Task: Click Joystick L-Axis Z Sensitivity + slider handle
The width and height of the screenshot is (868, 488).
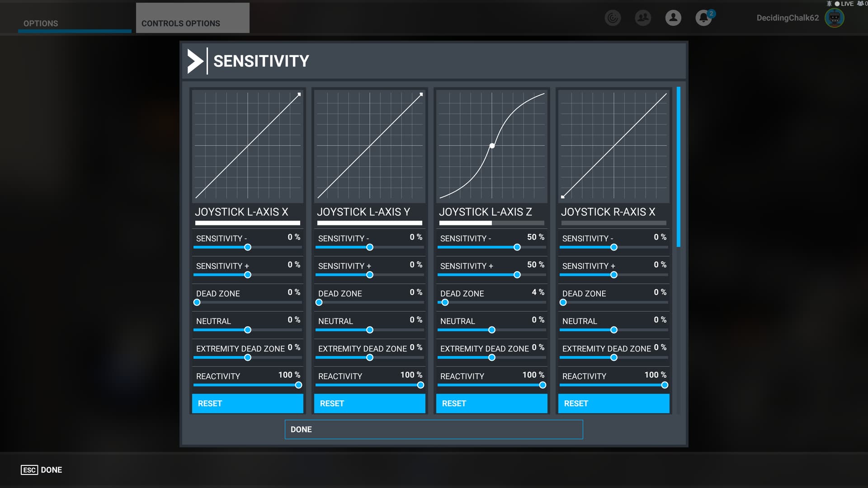Action: click(517, 275)
